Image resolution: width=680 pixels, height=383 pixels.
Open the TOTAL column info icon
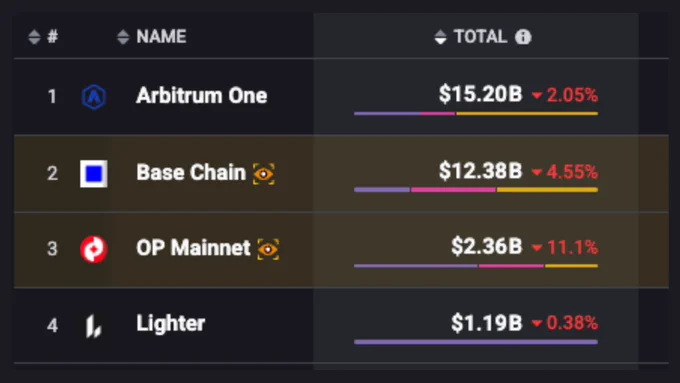[x=523, y=37]
